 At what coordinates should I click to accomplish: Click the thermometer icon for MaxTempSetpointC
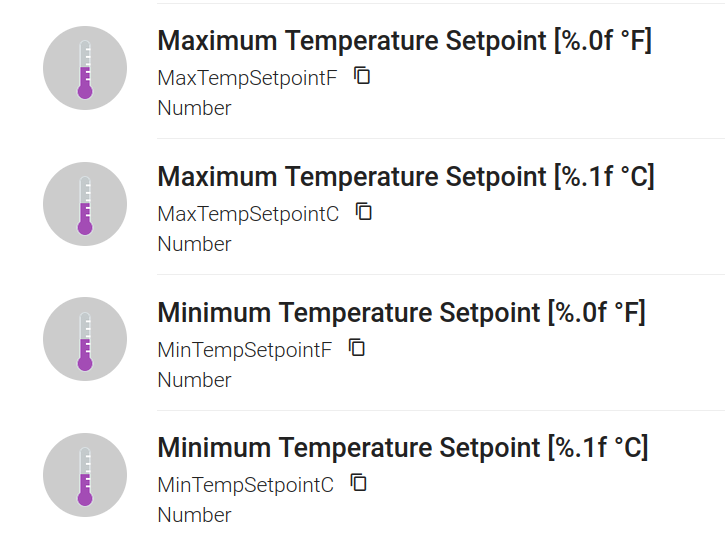pyautogui.click(x=85, y=204)
